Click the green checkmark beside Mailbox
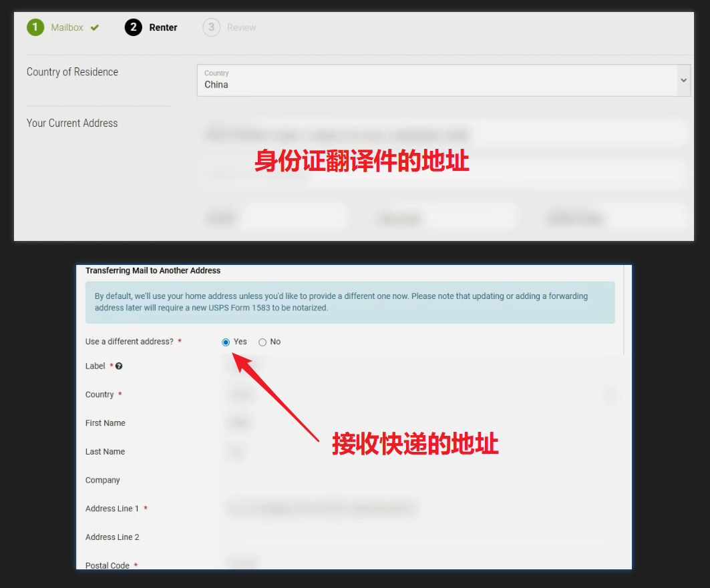The width and height of the screenshot is (710, 588). click(x=95, y=27)
